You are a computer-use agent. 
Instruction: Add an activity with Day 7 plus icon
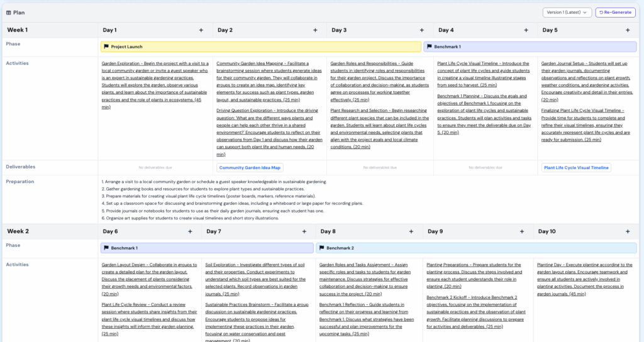coord(304,231)
